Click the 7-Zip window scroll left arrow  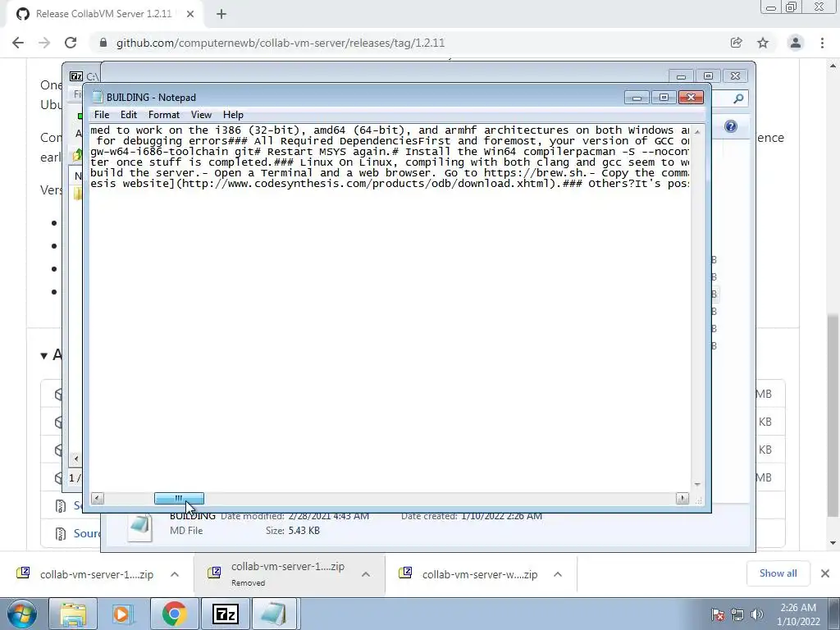76,459
